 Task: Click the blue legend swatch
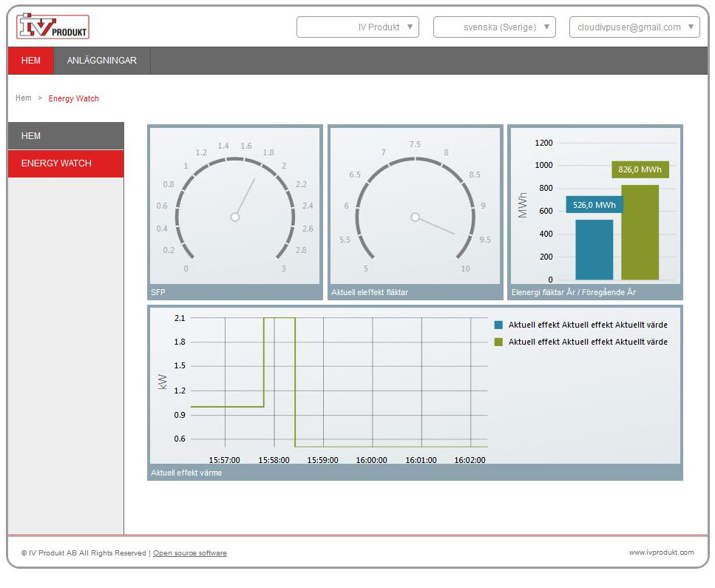coord(498,325)
